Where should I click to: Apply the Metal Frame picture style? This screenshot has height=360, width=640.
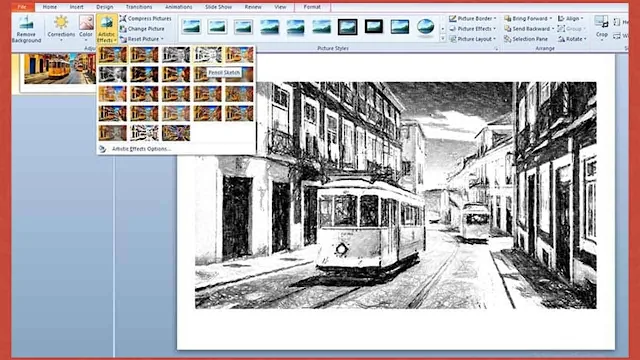coord(243,27)
